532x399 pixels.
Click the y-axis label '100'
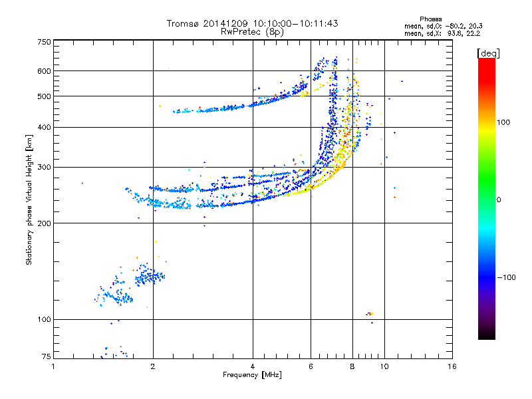coord(44,319)
